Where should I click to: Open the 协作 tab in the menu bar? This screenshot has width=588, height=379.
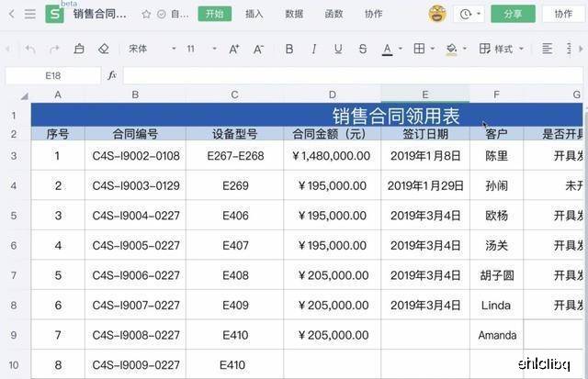click(374, 14)
